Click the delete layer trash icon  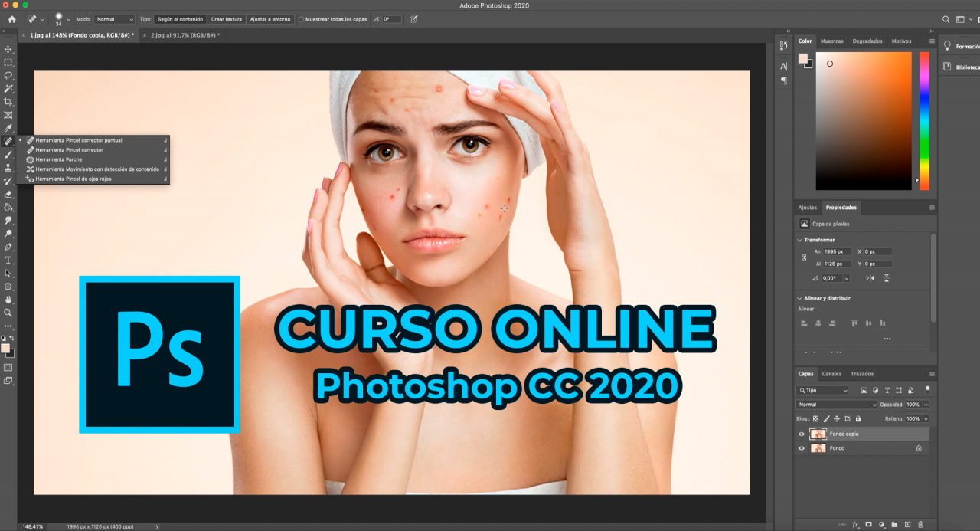921,525
